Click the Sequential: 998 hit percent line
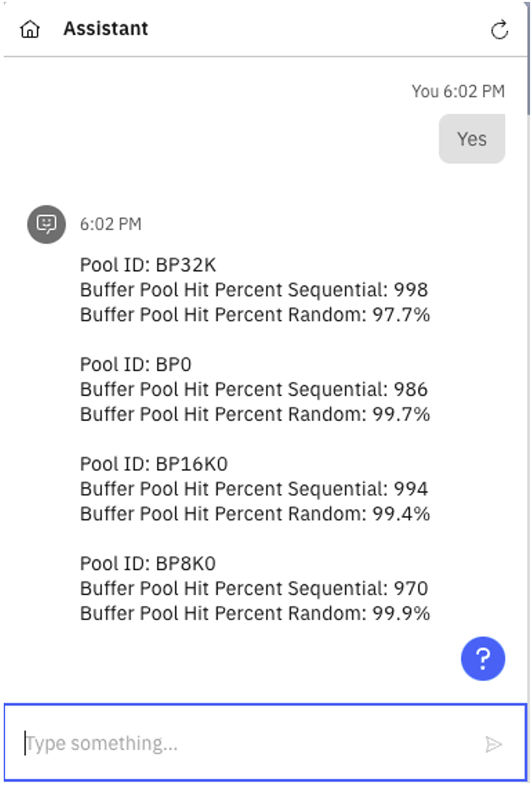 [x=254, y=290]
